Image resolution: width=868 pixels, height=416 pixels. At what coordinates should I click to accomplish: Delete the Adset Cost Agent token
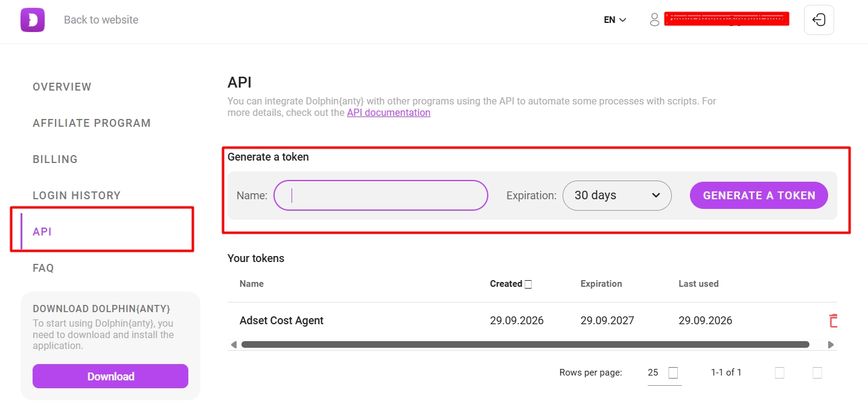834,321
